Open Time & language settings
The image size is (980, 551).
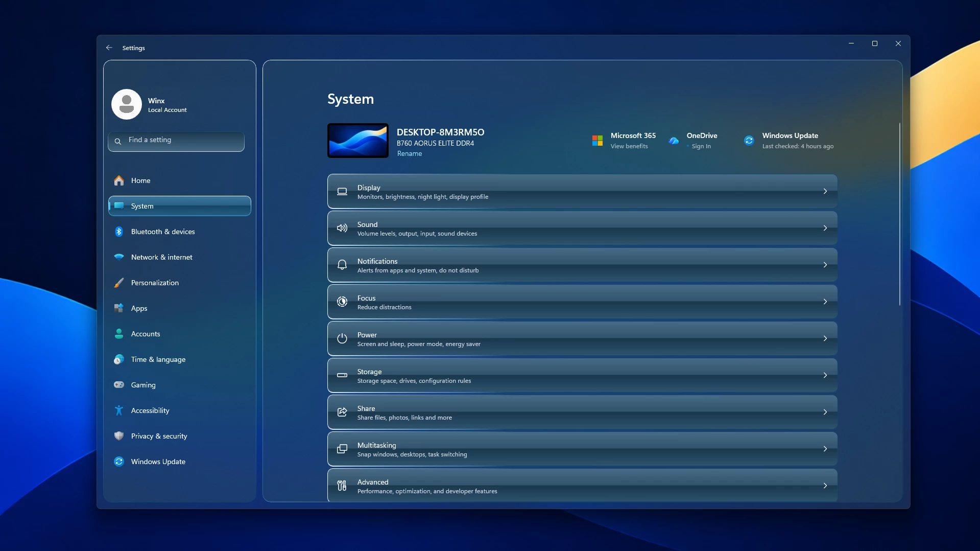(180, 359)
